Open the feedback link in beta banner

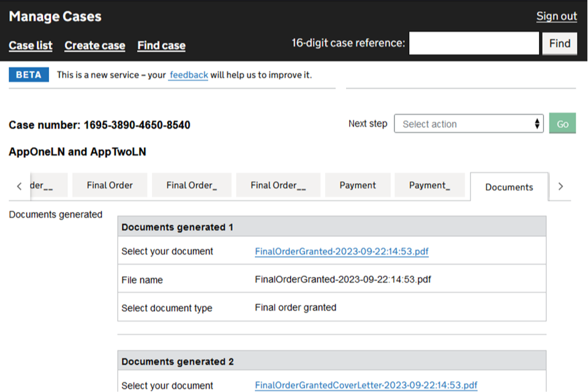189,75
